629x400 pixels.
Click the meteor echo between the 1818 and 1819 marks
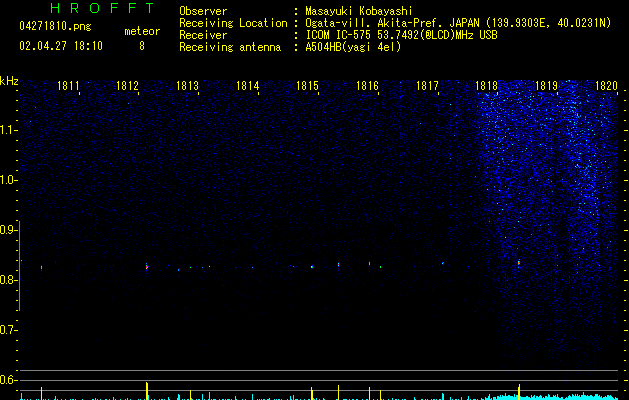pyautogui.click(x=519, y=263)
